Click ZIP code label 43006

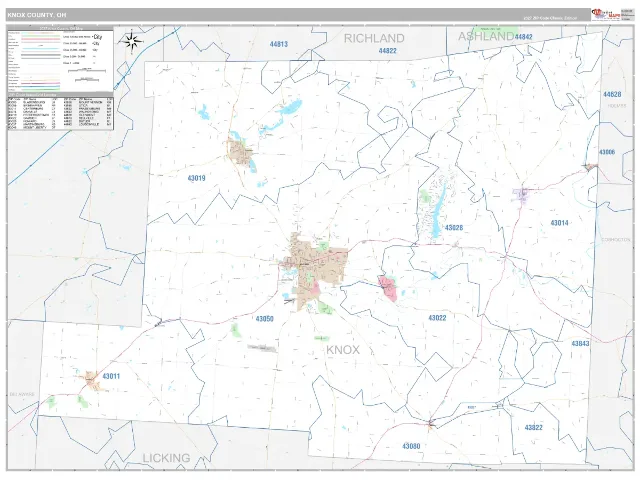tap(607, 152)
